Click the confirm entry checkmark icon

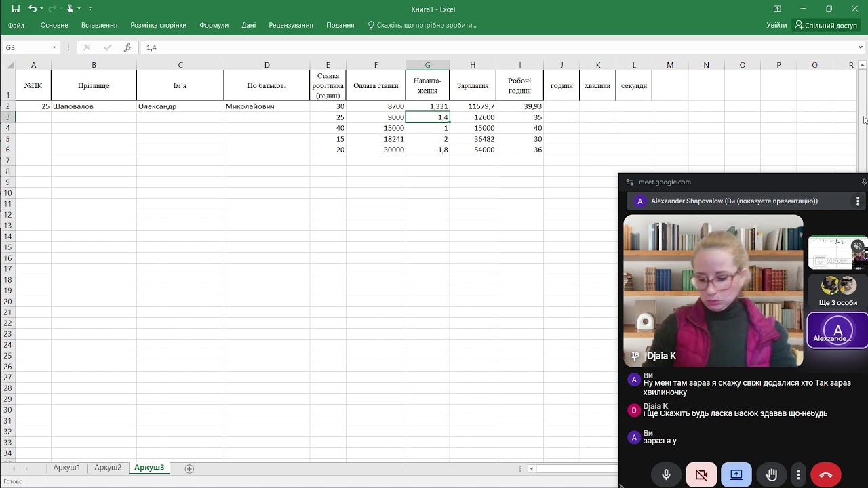pyautogui.click(x=107, y=47)
